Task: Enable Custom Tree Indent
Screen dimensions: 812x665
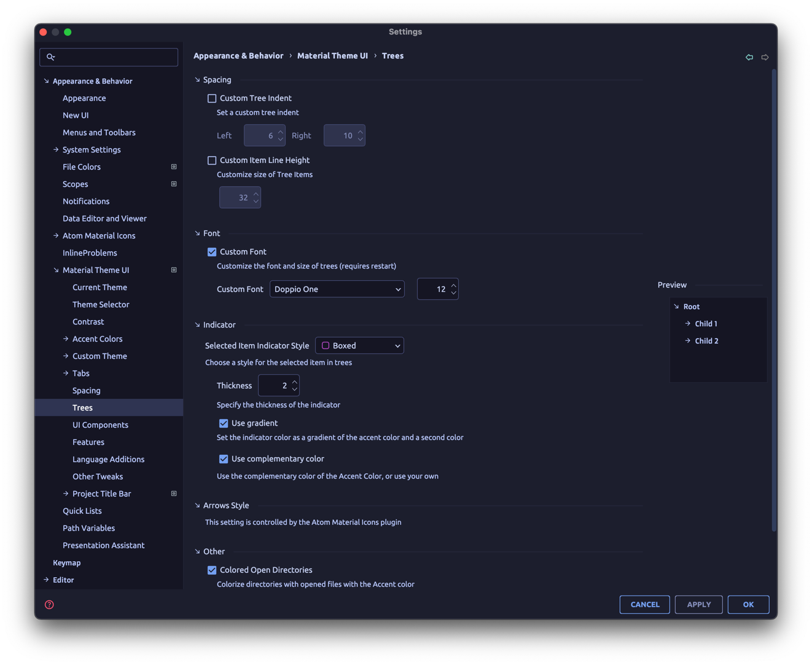Action: pyautogui.click(x=212, y=98)
